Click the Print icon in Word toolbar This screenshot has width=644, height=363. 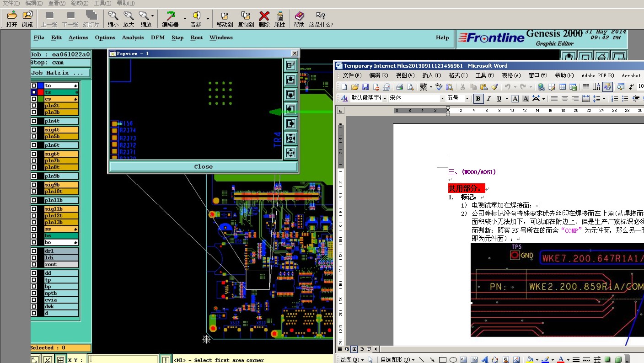click(399, 87)
